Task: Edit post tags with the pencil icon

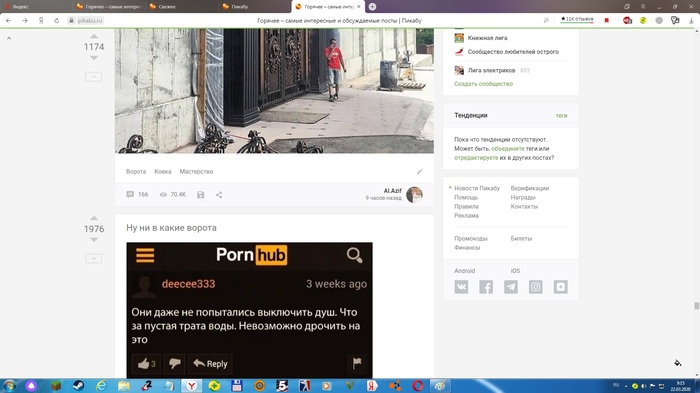Action: [420, 171]
